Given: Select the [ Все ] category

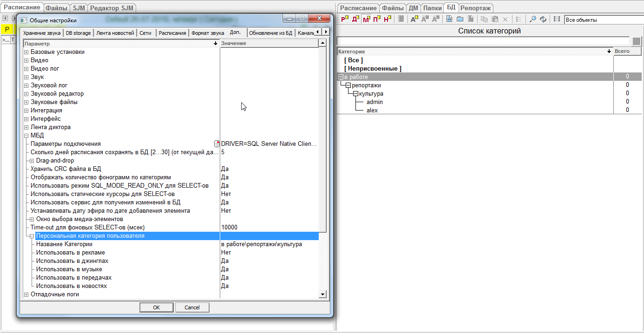Looking at the screenshot, I should [354, 60].
